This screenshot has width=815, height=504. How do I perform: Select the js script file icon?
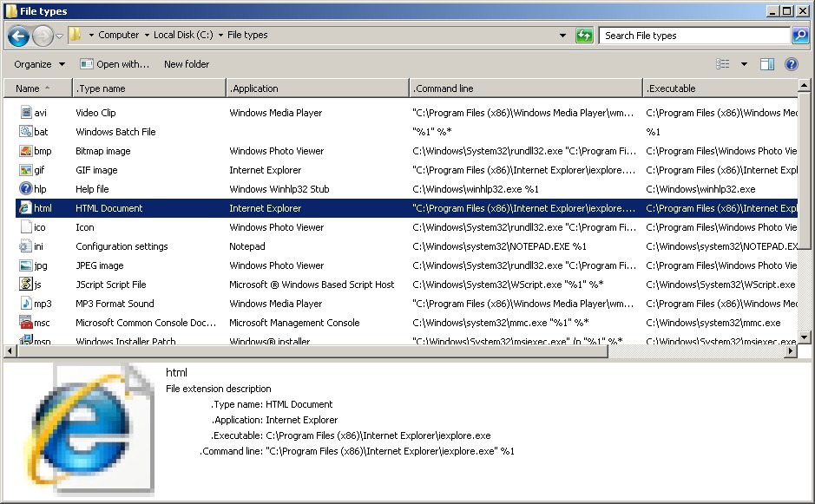tap(26, 285)
